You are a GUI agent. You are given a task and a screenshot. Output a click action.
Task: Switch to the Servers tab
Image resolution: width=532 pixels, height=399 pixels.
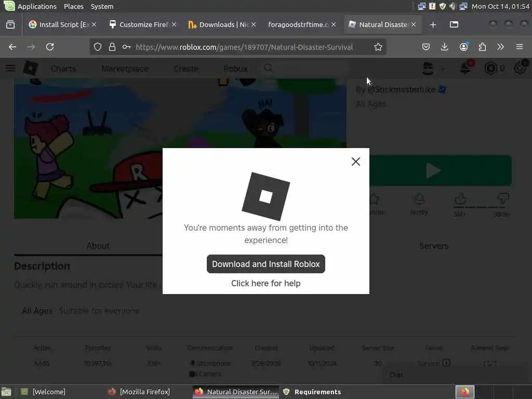[x=434, y=246]
